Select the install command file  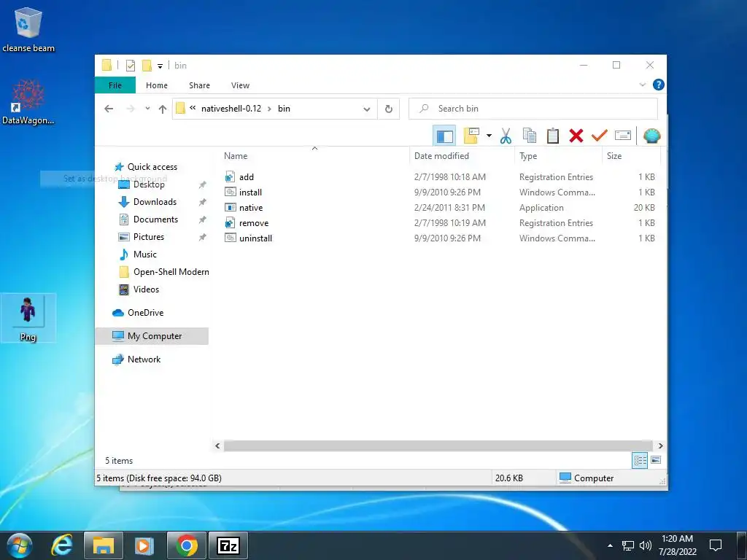pos(250,192)
